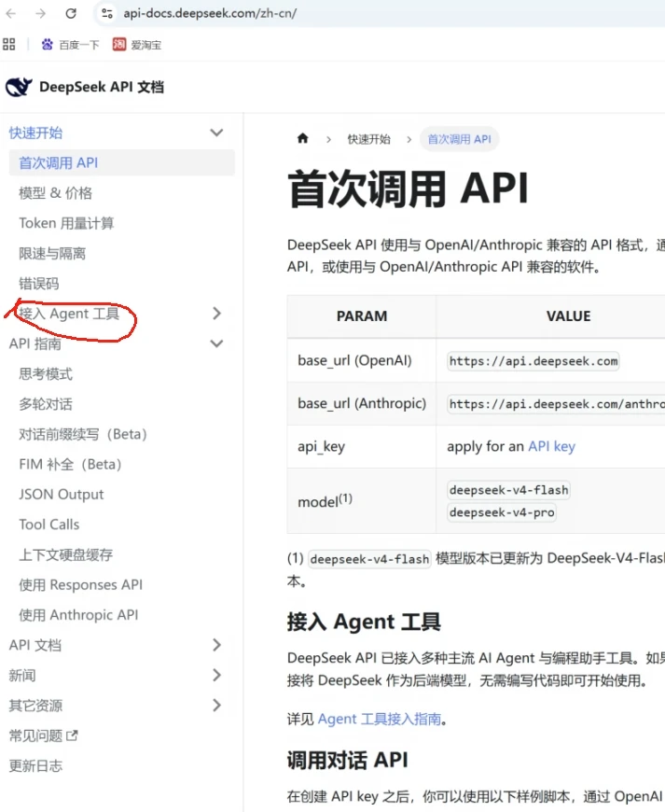Open 模型 & 价格 page
This screenshot has width=665, height=812.
coord(55,193)
